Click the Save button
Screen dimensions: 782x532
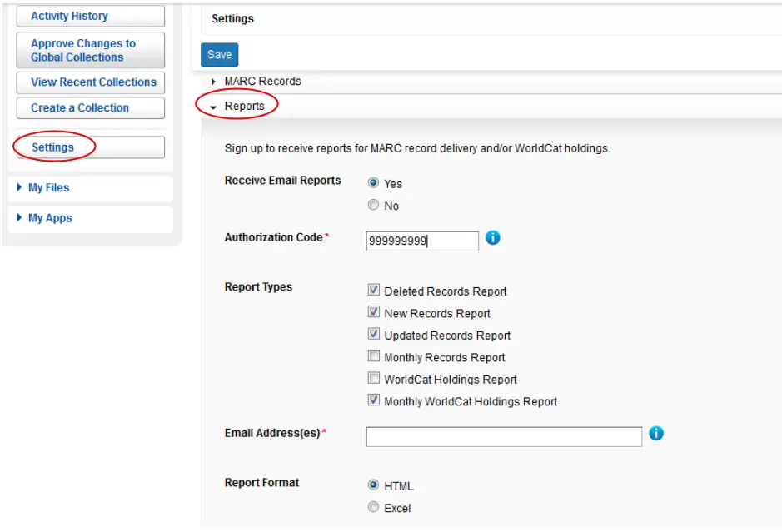218,54
